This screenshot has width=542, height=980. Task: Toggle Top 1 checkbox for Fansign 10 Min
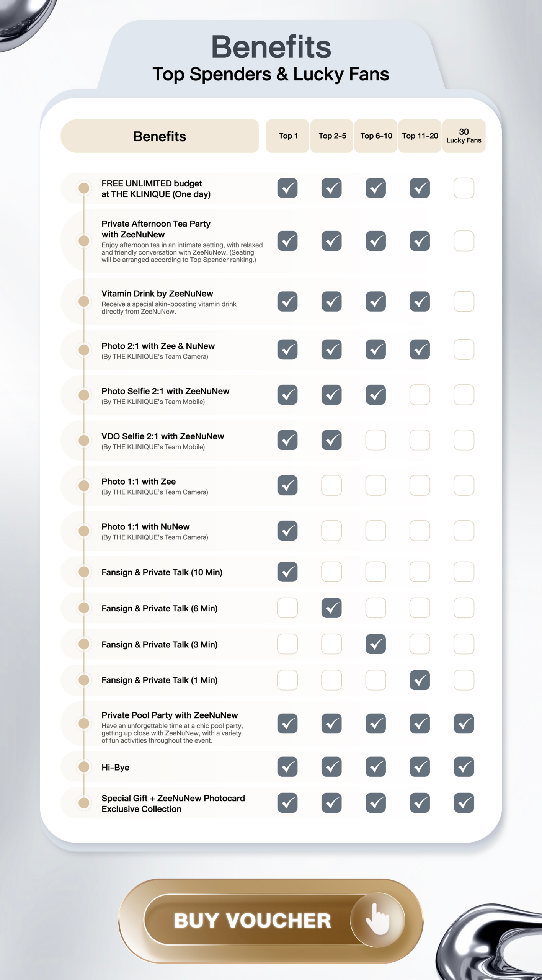coord(287,572)
